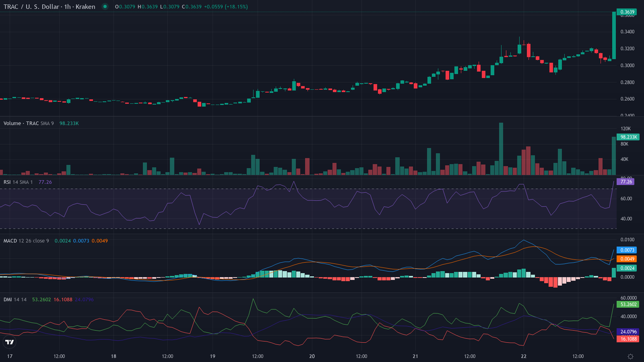Select the DMI 14 14 legend
644x362 pixels.
16,299
